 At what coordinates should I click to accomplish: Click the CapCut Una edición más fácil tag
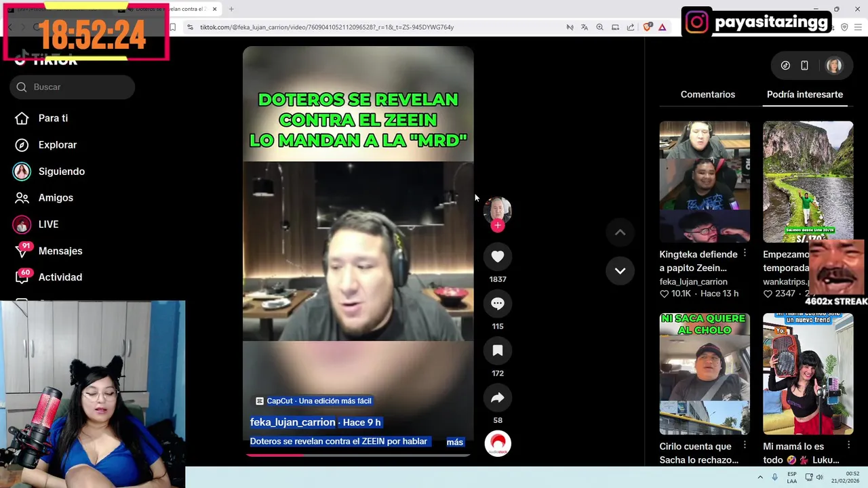point(313,401)
